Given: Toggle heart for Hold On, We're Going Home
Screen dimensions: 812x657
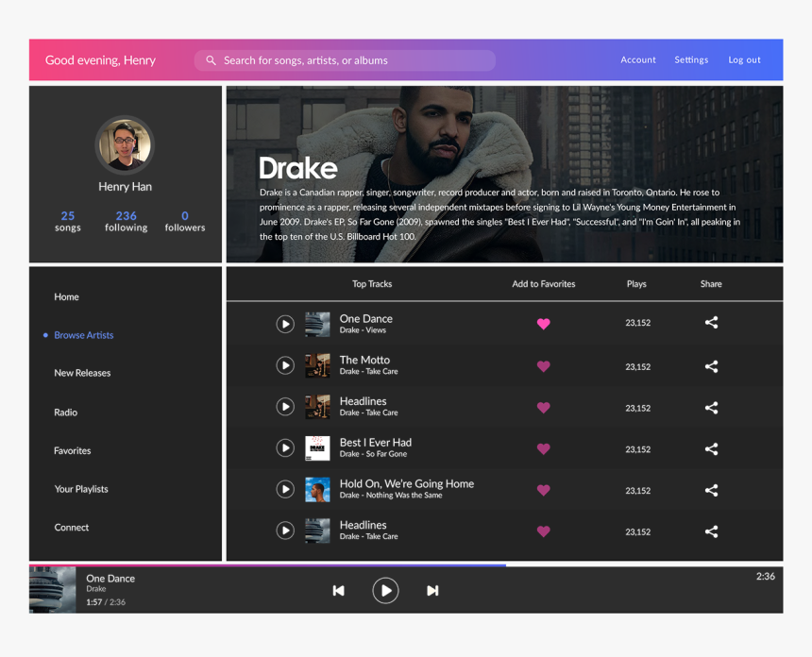Looking at the screenshot, I should [543, 490].
